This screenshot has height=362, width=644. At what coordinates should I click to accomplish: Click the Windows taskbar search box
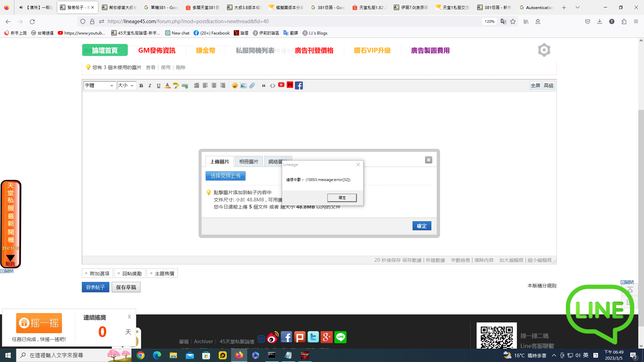tap(74, 355)
